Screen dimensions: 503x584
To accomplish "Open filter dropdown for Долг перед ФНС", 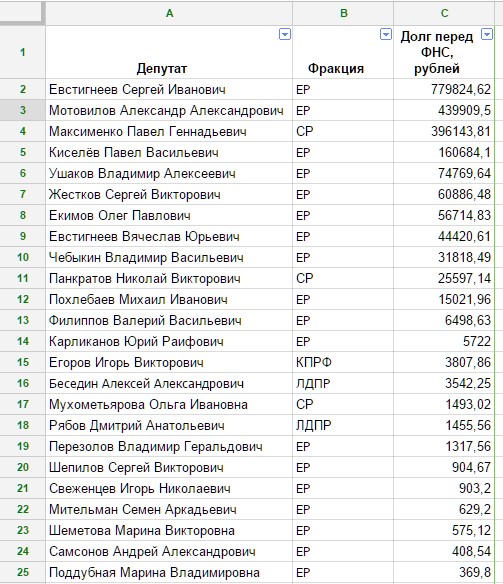I will pyautogui.click(x=487, y=35).
